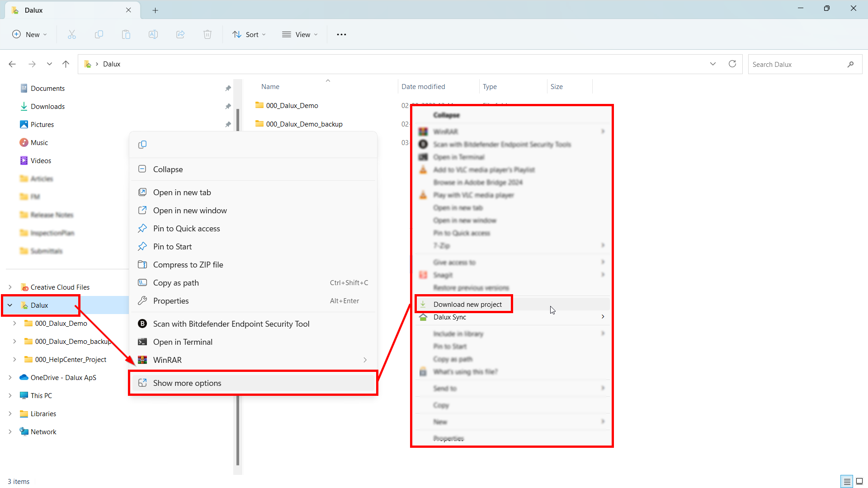Click the Delete trash icon in toolbar
The width and height of the screenshot is (868, 488).
(x=208, y=34)
